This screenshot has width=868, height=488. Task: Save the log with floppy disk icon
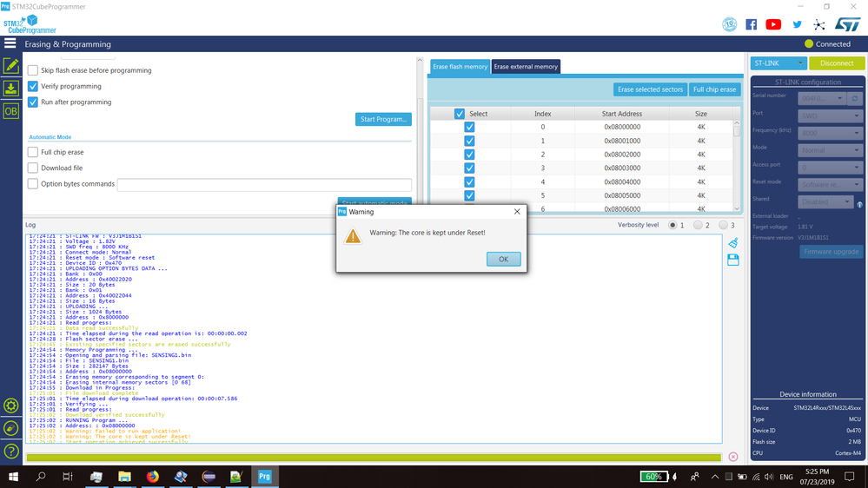[733, 260]
